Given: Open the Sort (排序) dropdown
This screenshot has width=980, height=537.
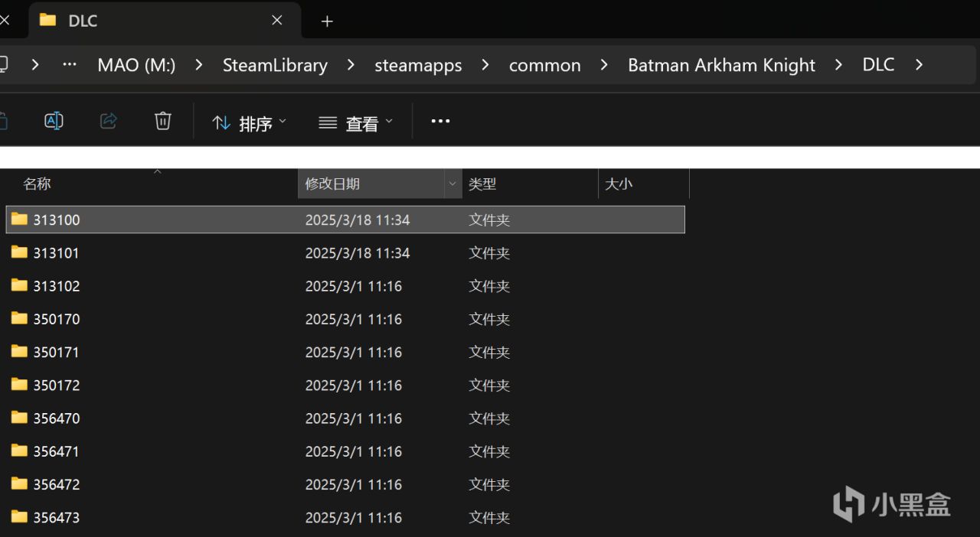Looking at the screenshot, I should coord(249,122).
